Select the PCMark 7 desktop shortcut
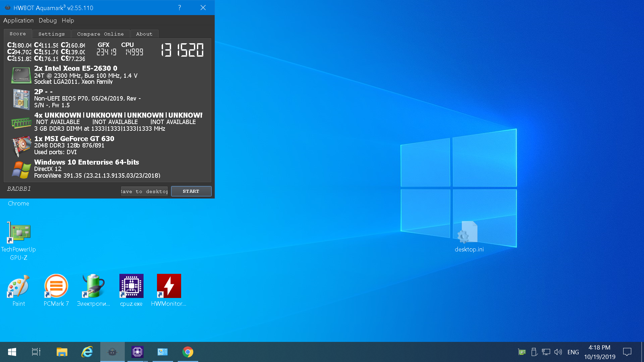Image resolution: width=644 pixels, height=362 pixels. pyautogui.click(x=56, y=291)
